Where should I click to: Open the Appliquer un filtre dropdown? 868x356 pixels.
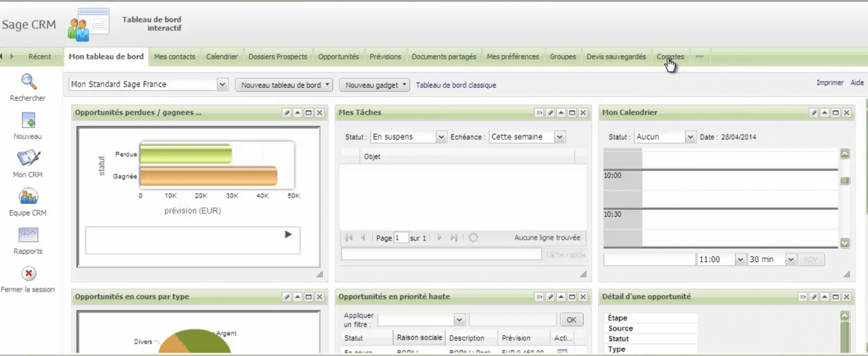(x=459, y=320)
